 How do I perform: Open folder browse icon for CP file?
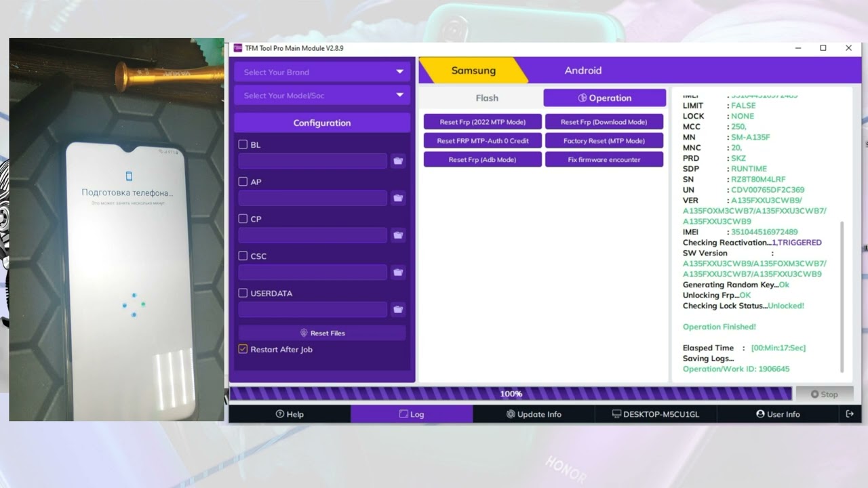click(x=398, y=235)
